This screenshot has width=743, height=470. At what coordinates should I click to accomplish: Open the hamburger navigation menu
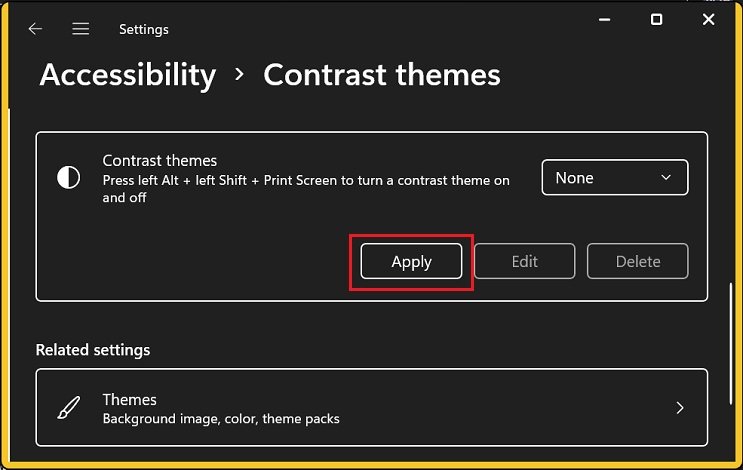point(81,29)
